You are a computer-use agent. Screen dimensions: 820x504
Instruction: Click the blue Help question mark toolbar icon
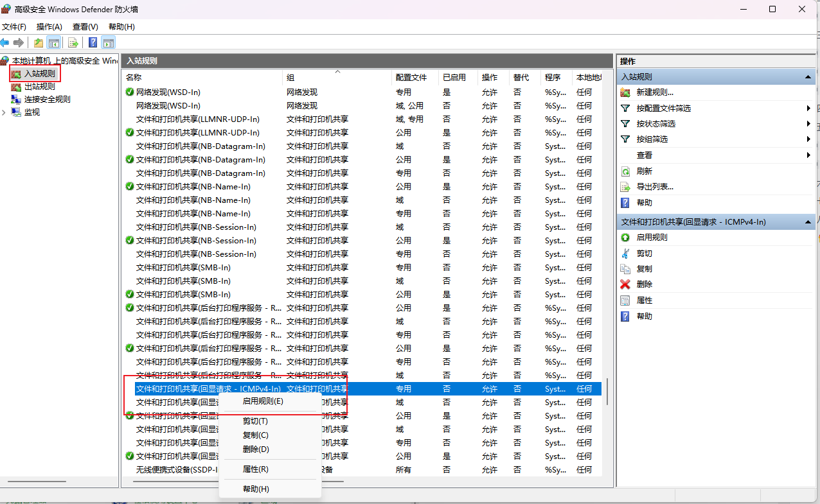93,43
